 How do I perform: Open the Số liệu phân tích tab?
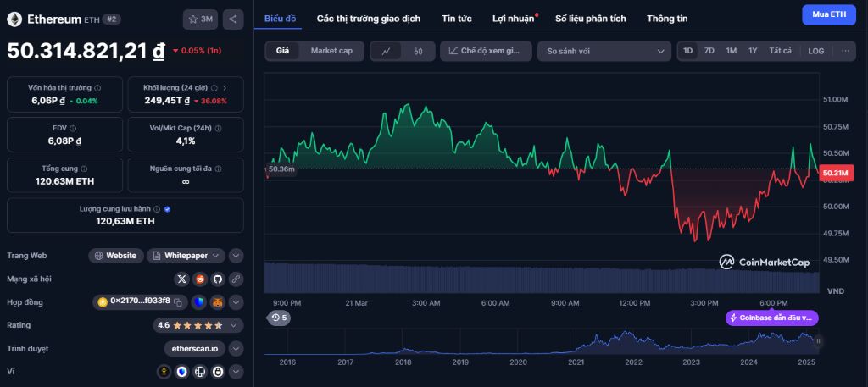point(591,19)
